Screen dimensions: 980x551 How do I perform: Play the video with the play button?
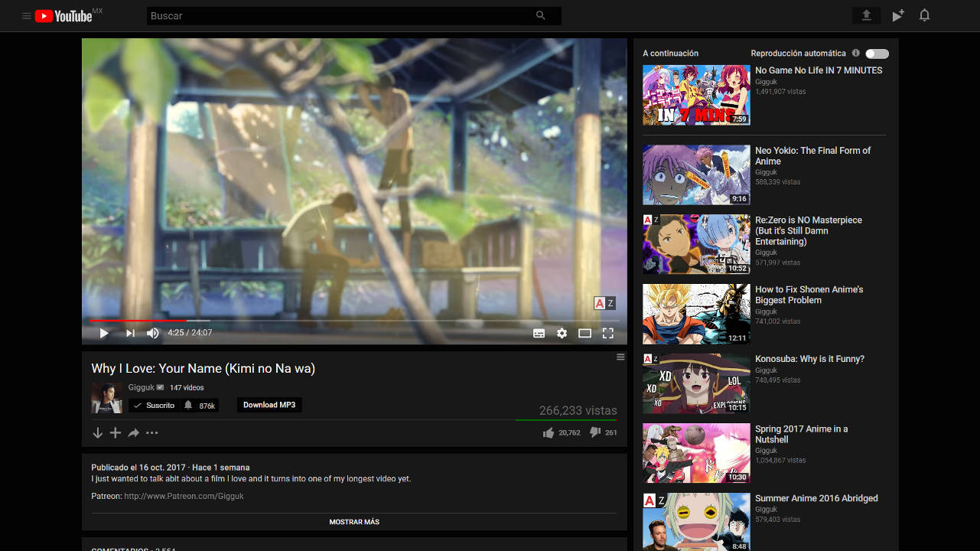pos(104,333)
